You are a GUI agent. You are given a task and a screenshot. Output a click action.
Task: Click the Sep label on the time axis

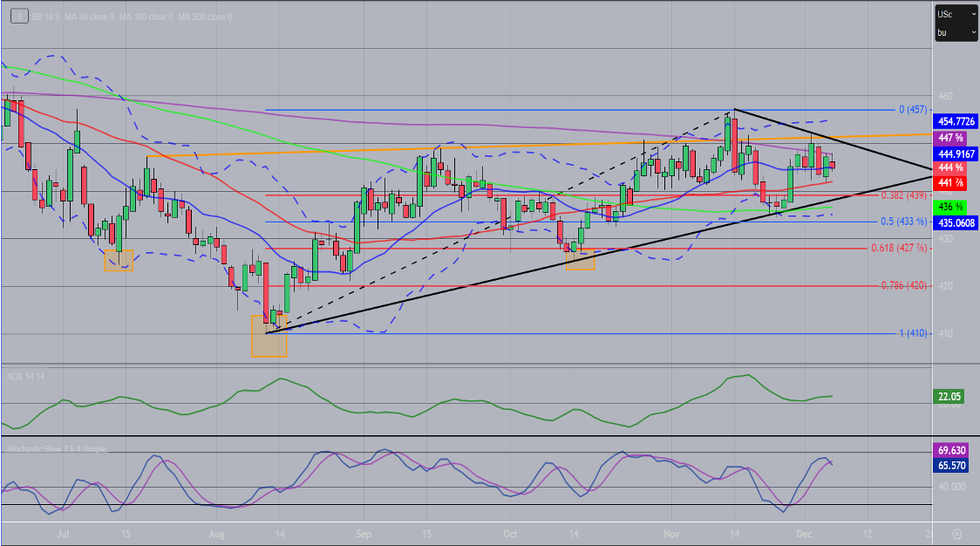pyautogui.click(x=364, y=531)
